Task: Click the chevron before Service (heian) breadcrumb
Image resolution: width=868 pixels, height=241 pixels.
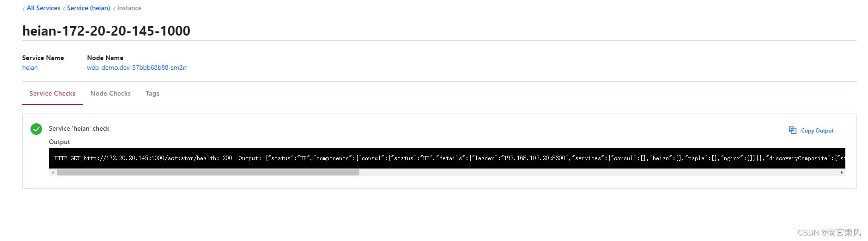Action: click(x=64, y=9)
